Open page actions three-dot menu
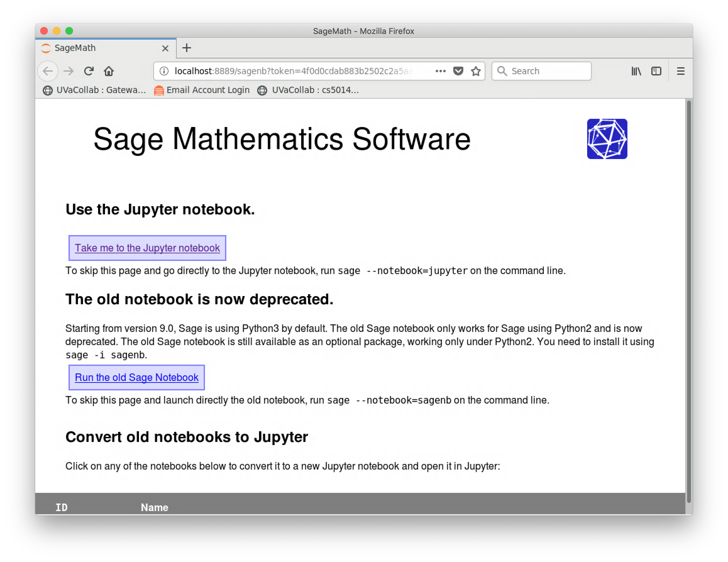Screen dimensions: 728x562 pos(440,71)
